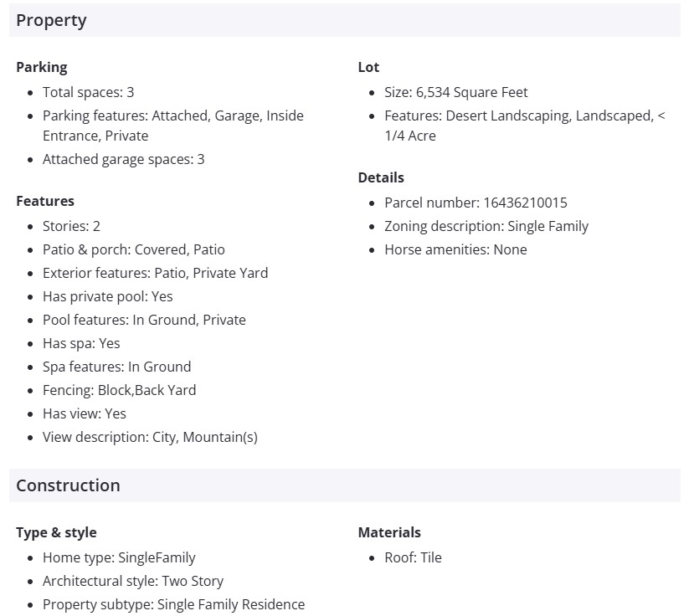Click the Total spaces: 3 entry
Viewport: 689px width, 616px height.
click(88, 92)
